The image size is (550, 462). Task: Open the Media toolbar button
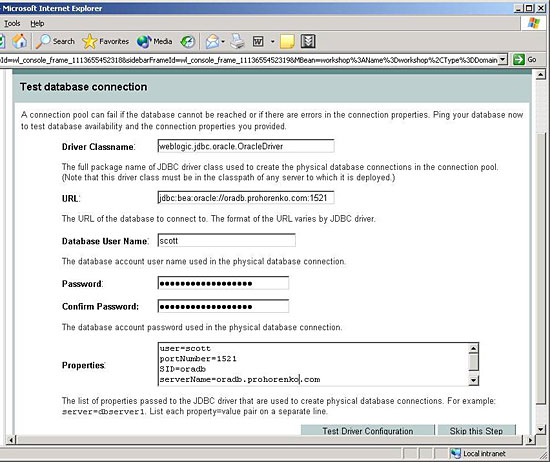point(155,41)
